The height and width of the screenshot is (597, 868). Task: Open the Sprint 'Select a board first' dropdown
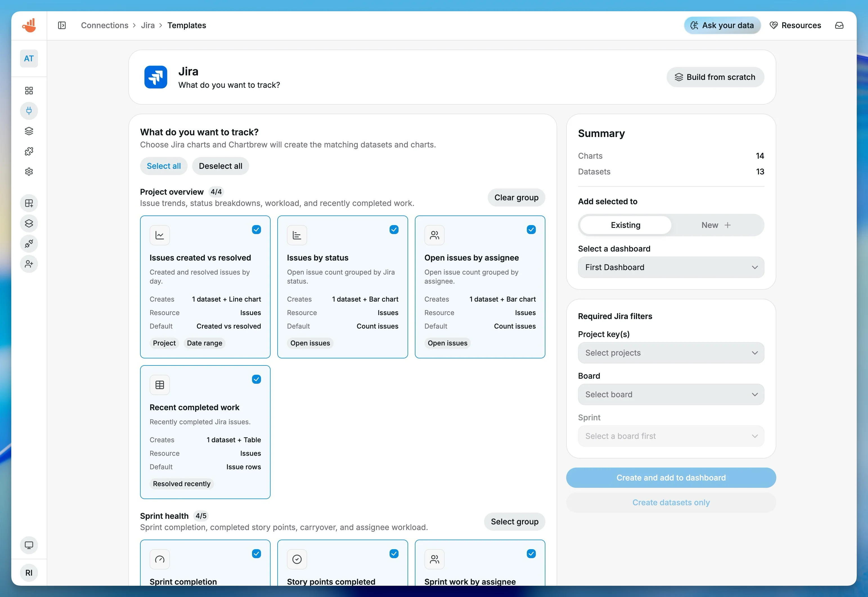[671, 436]
